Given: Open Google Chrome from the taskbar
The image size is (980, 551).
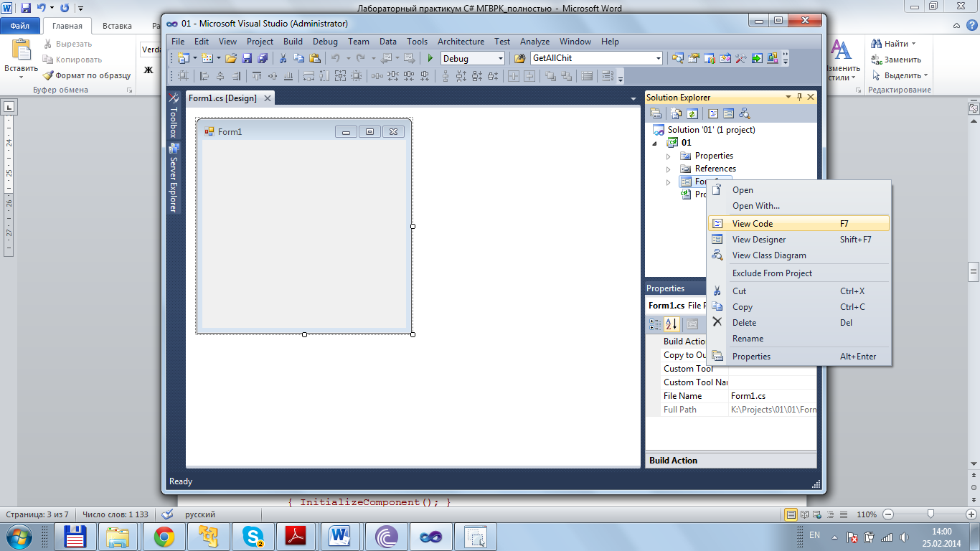Looking at the screenshot, I should pyautogui.click(x=164, y=536).
